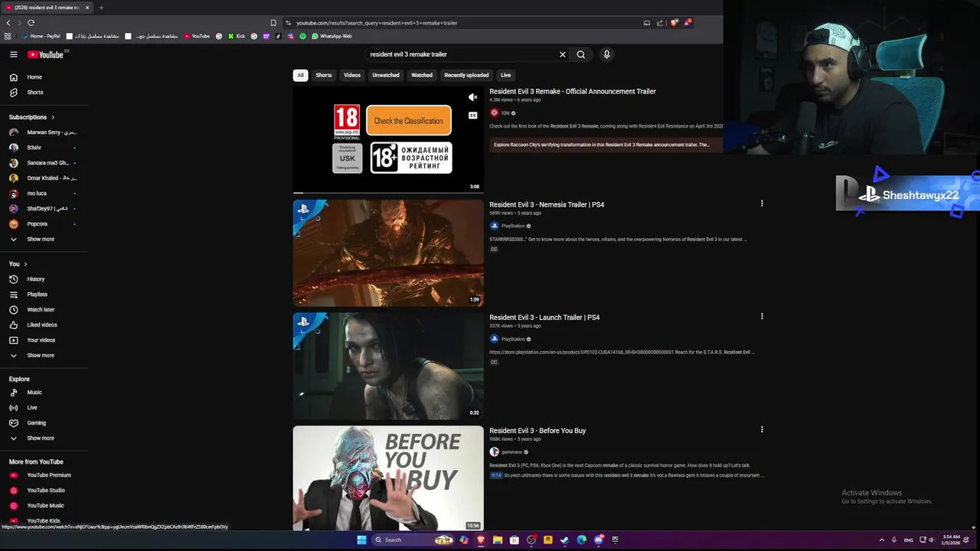Open more options for Nemesis Trailer video
980x551 pixels.
[762, 204]
